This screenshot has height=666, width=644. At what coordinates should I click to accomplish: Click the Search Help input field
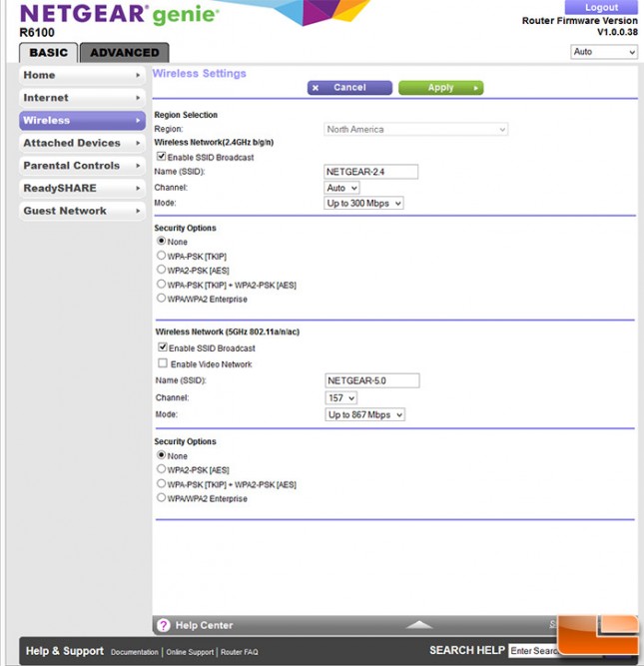pyautogui.click(x=534, y=651)
